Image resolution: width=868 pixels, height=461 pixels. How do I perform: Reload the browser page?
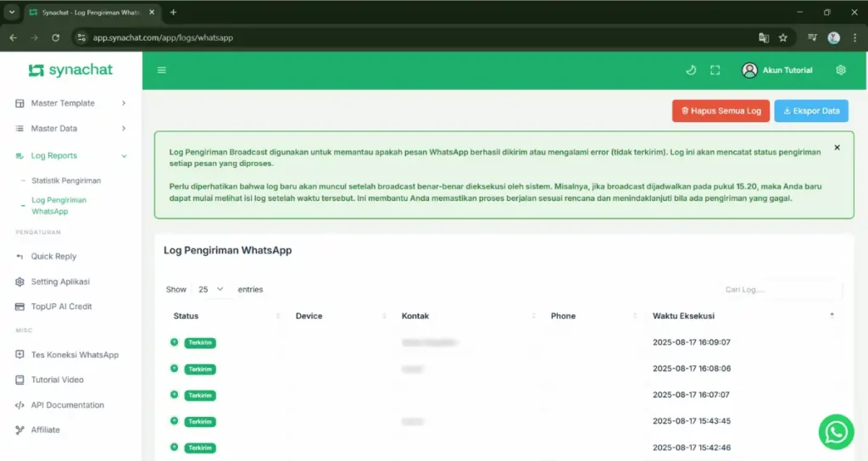click(55, 37)
